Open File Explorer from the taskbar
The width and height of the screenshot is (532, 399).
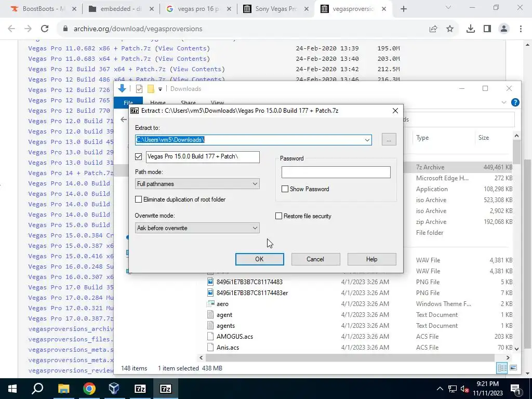63,389
